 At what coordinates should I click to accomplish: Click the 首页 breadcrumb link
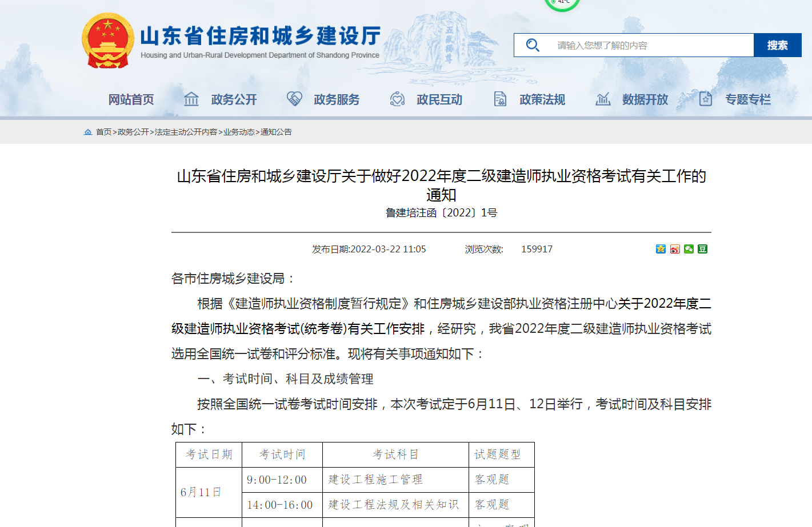[103, 132]
